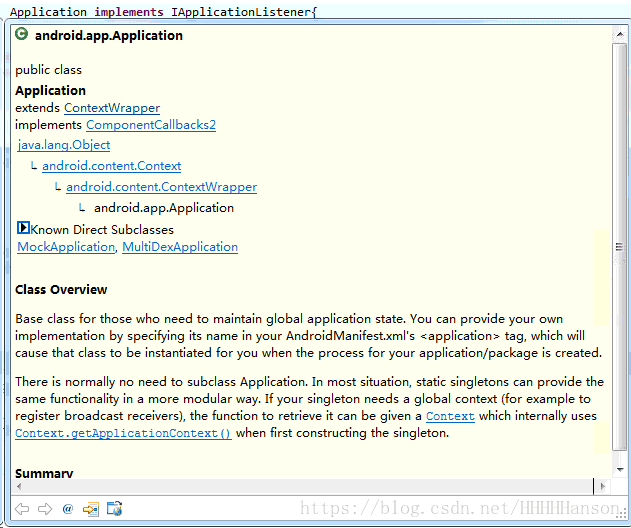Open the MockApplication subclass link
The width and height of the screenshot is (631, 528).
click(66, 247)
